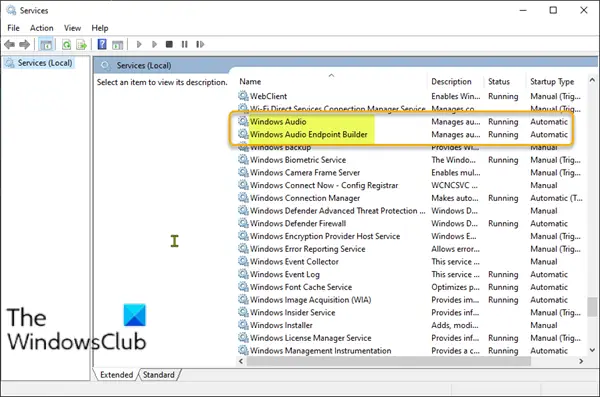The image size is (600, 397).
Task: Select Windows Font Cache Service
Action: tap(411, 287)
